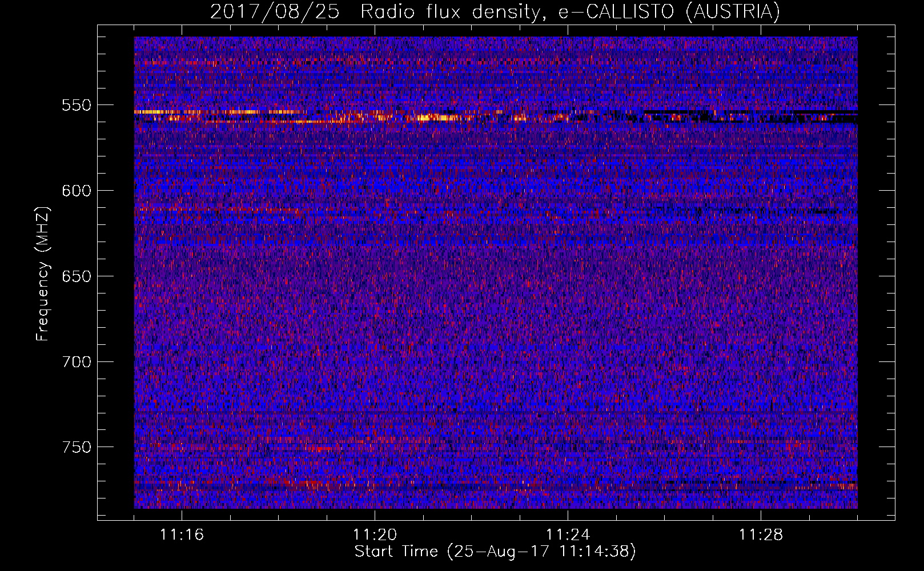Screen dimensions: 924x571
Task: Click the 11:28 time tick label
Action: click(x=761, y=535)
